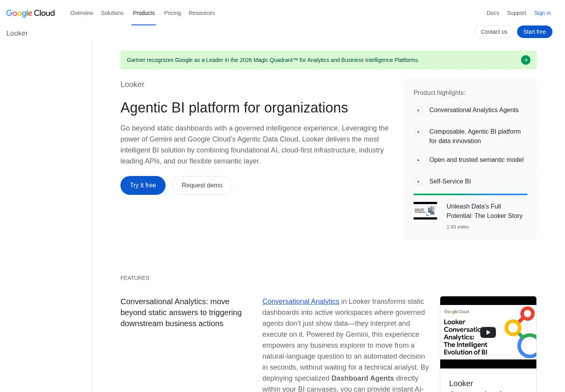Select the Products tab
The image size is (565, 392).
click(x=144, y=13)
